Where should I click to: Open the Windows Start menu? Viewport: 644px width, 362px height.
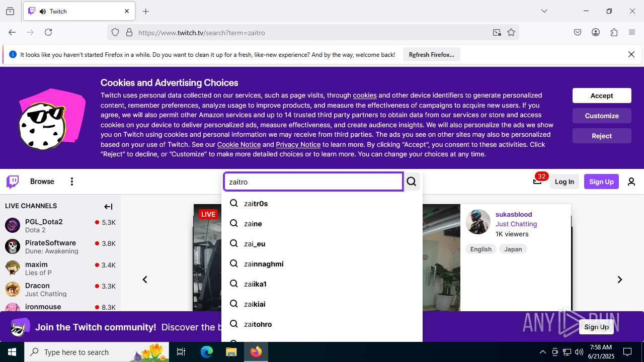pyautogui.click(x=12, y=352)
